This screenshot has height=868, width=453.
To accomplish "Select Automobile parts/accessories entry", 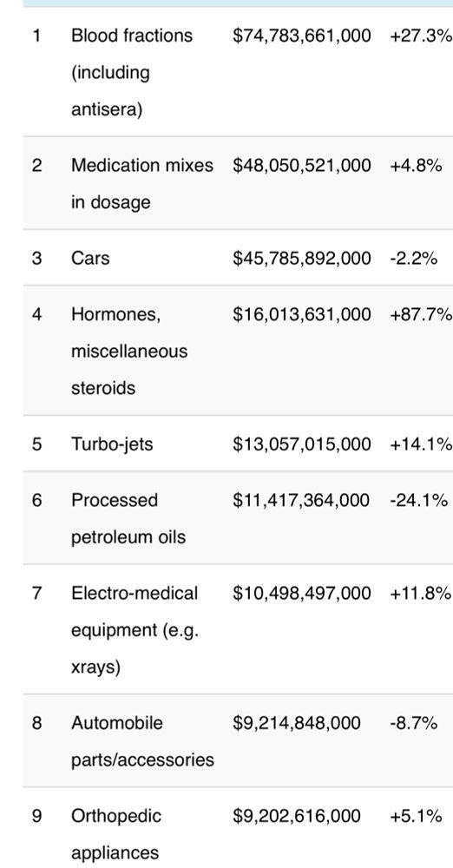I will (x=142, y=741).
